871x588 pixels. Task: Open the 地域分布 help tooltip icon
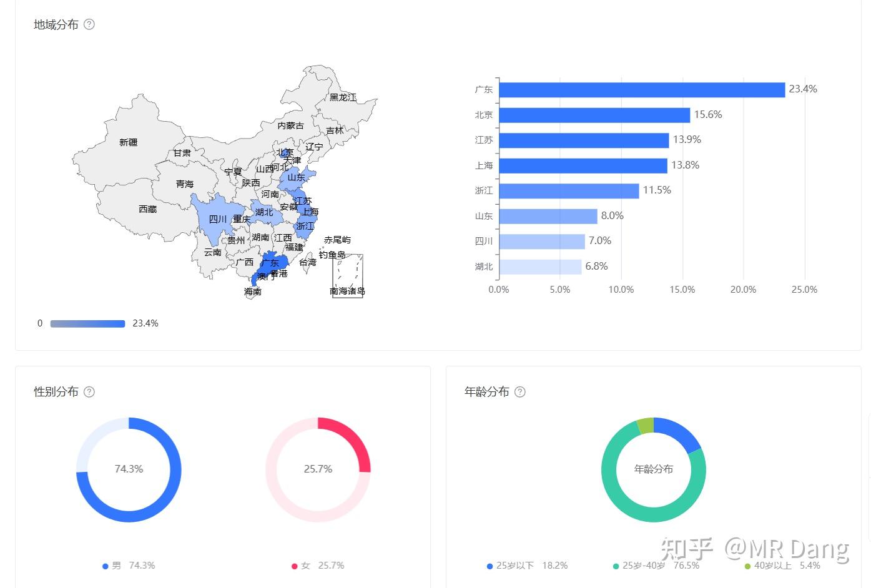[x=89, y=24]
